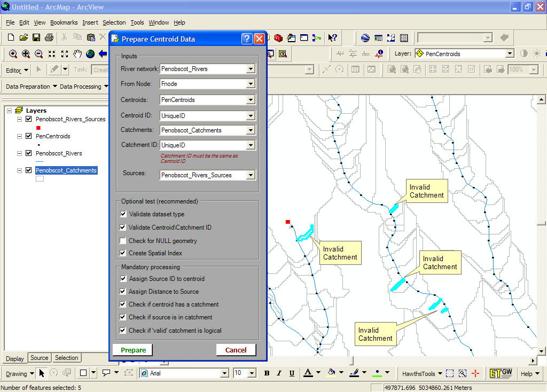Open the Layer PenCentroids dropdown
The image size is (547, 392).
click(510, 54)
